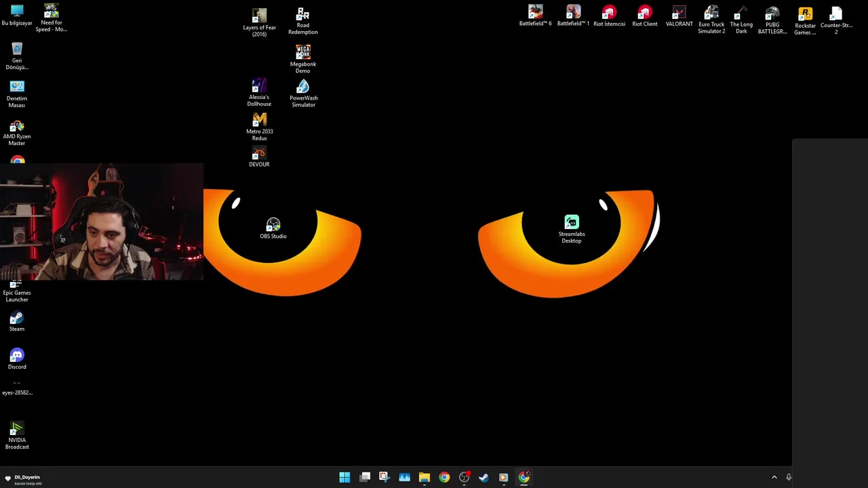Viewport: 868px width, 488px height.
Task: Select the NVIDIA Broadcast shortcut
Action: (17, 436)
